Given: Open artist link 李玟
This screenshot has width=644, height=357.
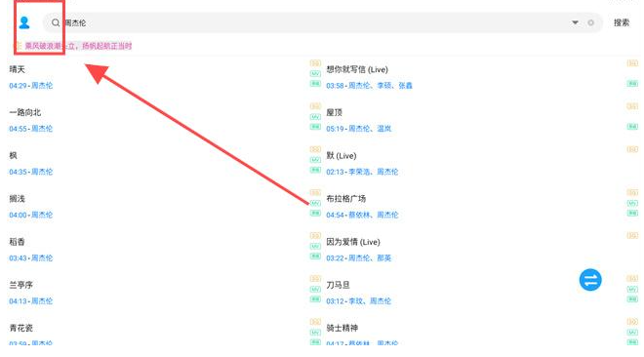Looking at the screenshot, I should (x=356, y=300).
